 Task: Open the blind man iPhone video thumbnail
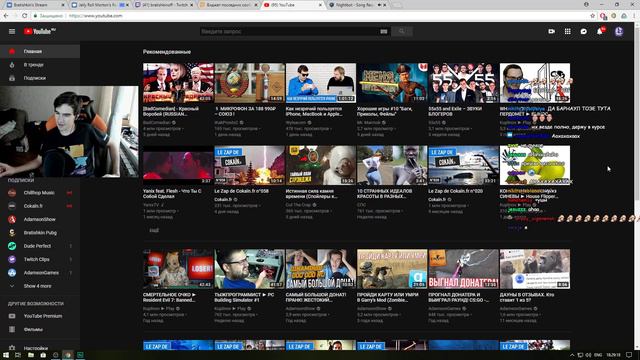pos(321,83)
